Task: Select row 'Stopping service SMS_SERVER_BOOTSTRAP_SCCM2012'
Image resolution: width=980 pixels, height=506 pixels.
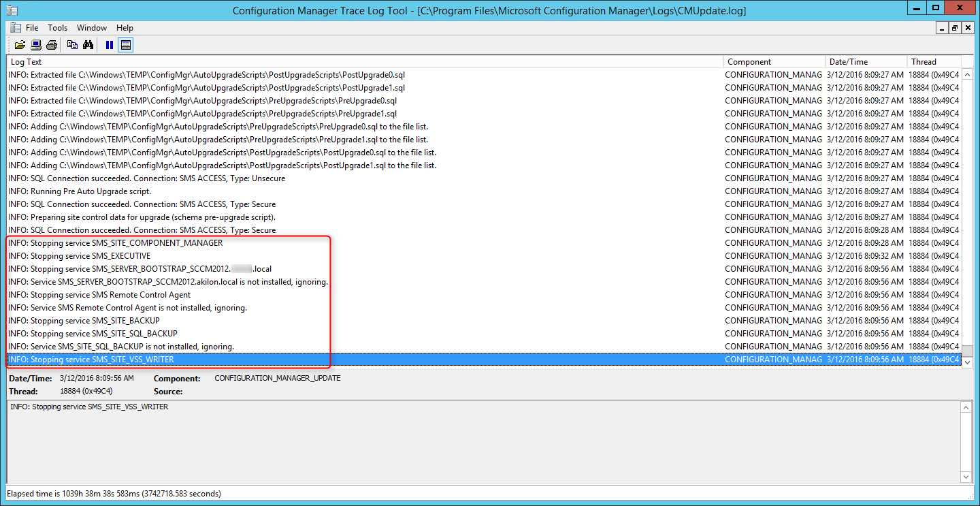Action: [x=484, y=269]
